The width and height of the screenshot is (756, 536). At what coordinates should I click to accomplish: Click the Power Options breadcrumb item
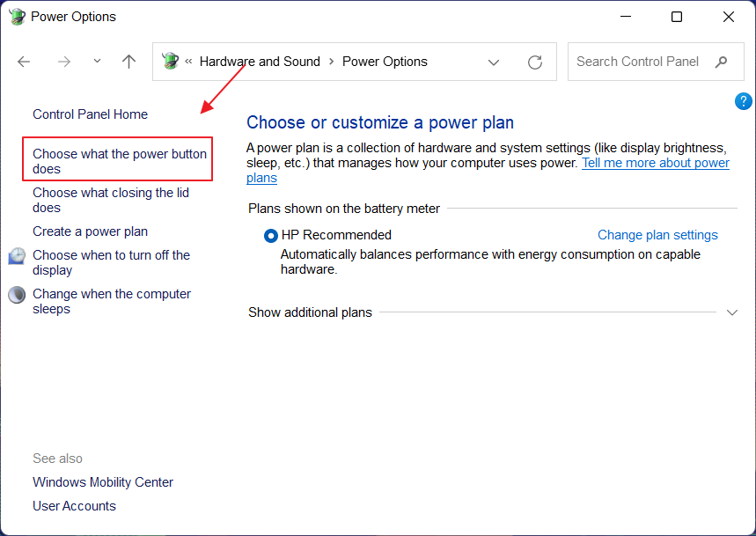[x=385, y=62]
